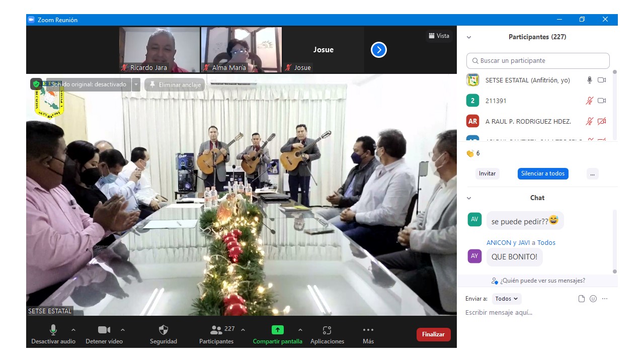Open audio options arrow beside microphone
The width and height of the screenshot is (644, 362).
73,330
